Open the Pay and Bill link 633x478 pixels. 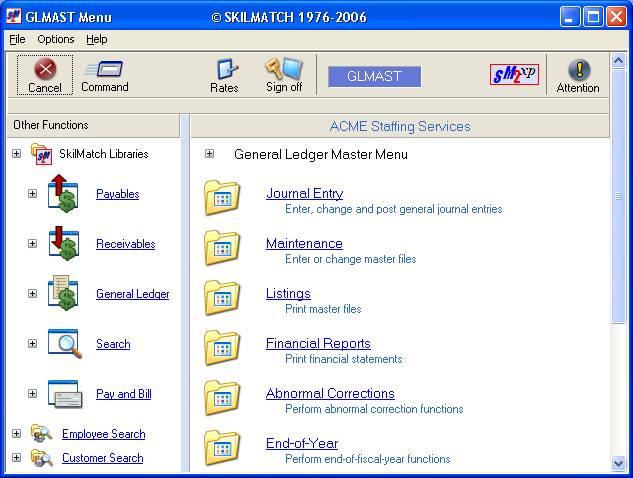point(124,394)
